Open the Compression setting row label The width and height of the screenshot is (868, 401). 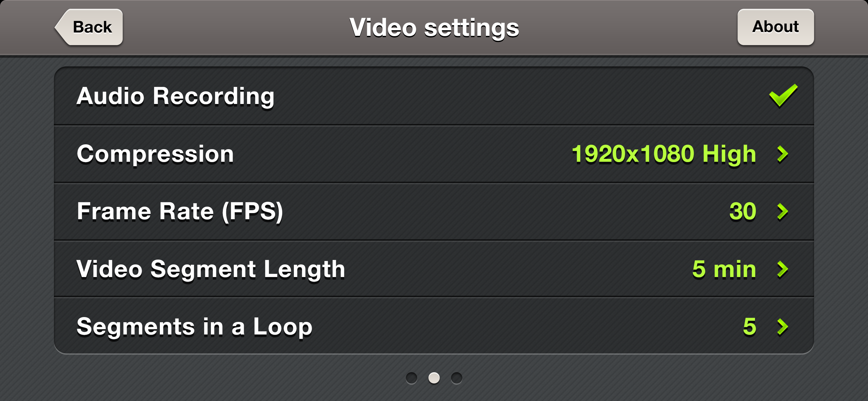pos(155,154)
